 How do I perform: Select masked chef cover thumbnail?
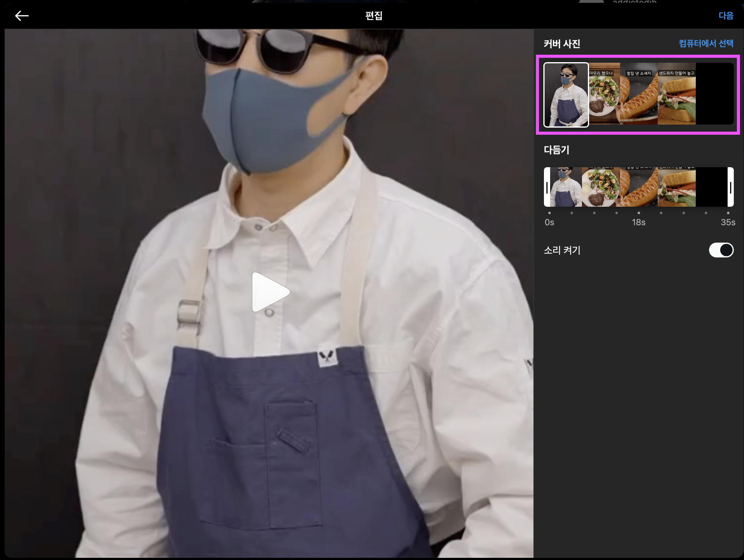[x=566, y=95]
